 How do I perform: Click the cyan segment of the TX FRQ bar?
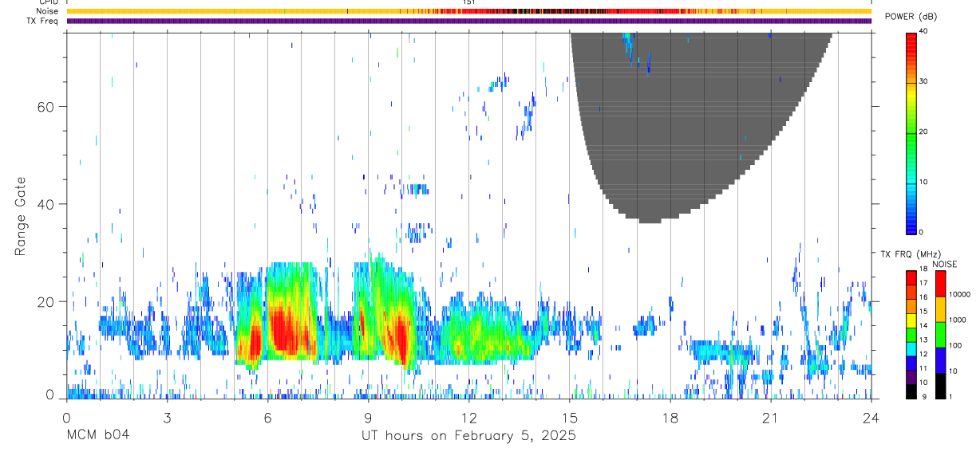911,349
